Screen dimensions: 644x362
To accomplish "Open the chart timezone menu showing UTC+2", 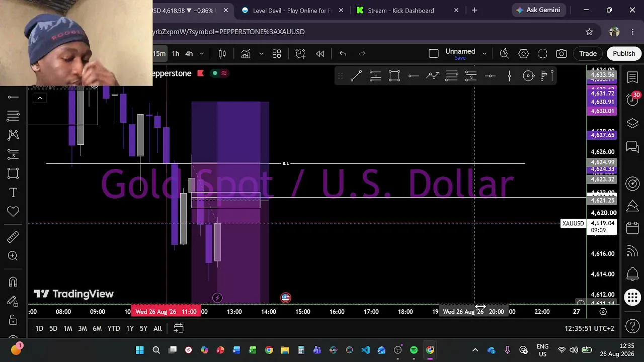I will (x=589, y=328).
